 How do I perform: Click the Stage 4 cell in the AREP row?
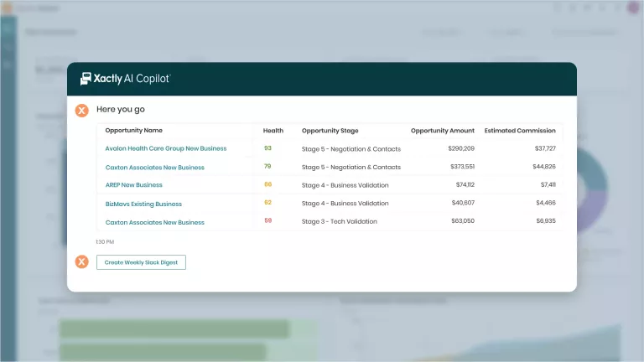(x=345, y=185)
